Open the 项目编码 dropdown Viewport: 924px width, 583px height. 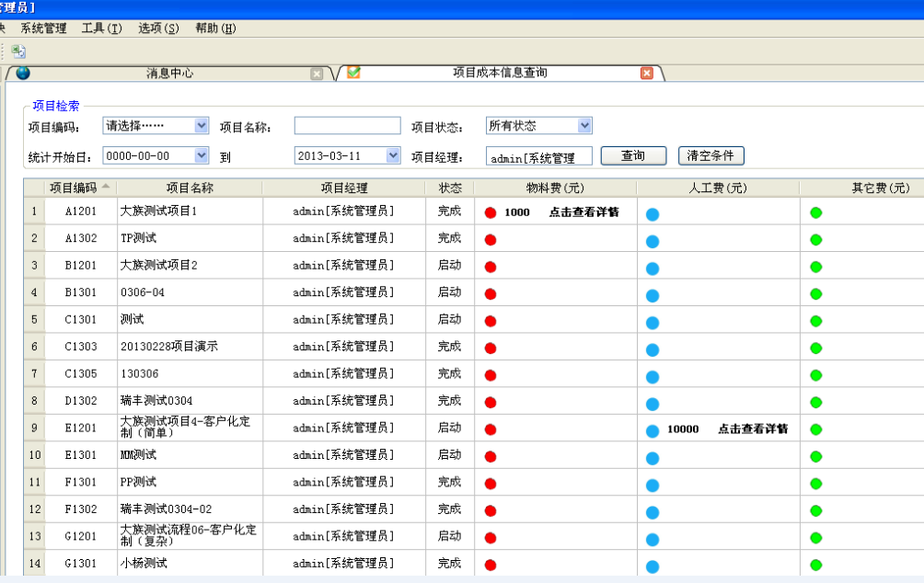(202, 126)
